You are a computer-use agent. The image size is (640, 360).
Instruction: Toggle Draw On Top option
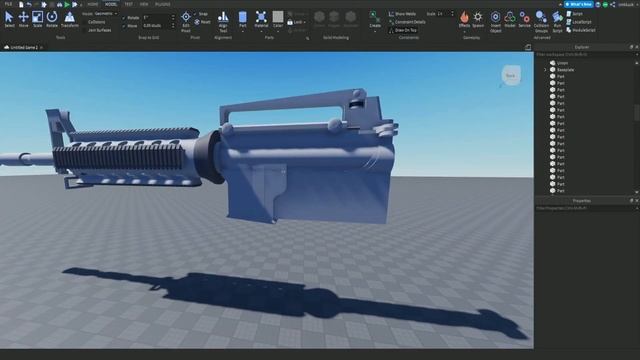tap(402, 30)
